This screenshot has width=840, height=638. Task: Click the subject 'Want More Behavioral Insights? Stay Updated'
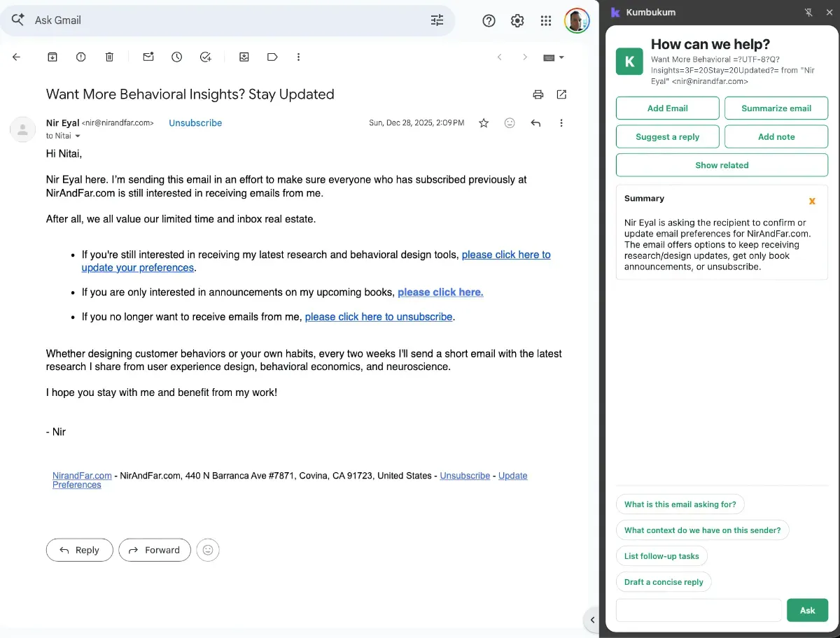pos(190,94)
